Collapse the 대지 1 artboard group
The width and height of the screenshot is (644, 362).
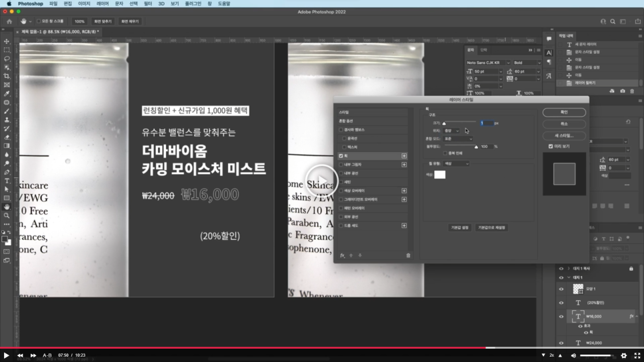tap(569, 278)
